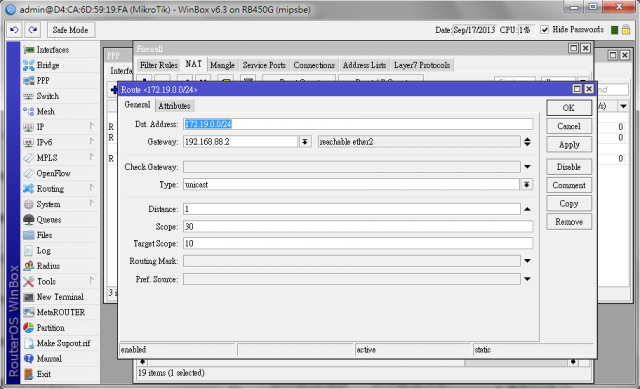Open the Gateway dropdown arrow

pos(305,142)
